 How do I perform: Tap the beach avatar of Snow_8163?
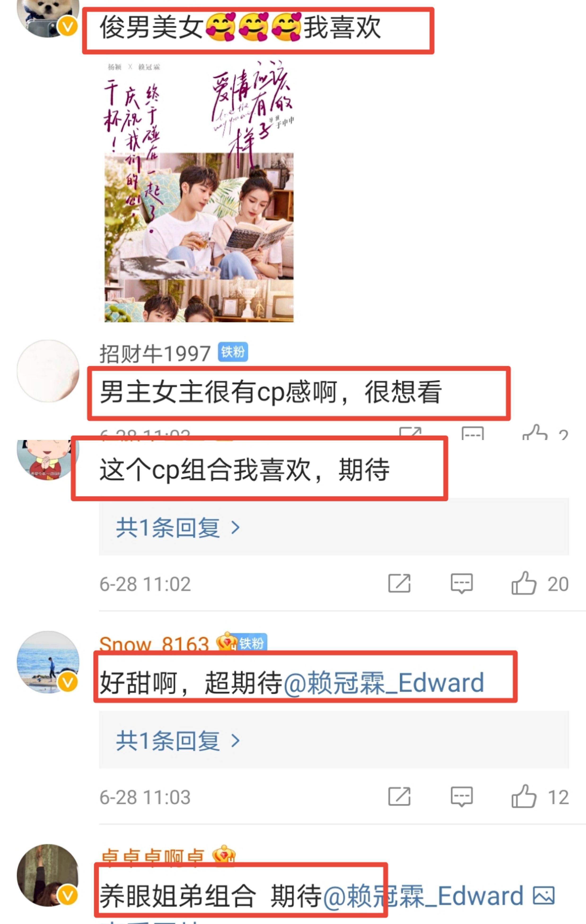(48, 662)
